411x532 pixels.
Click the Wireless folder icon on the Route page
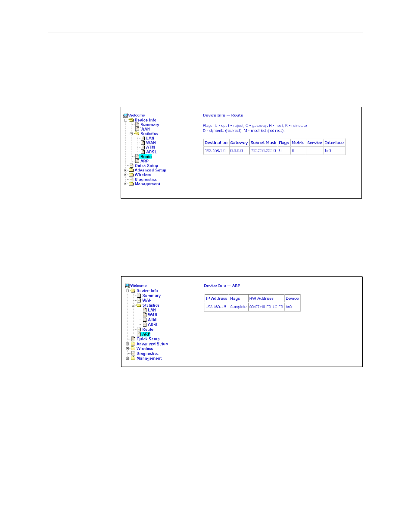(131, 175)
